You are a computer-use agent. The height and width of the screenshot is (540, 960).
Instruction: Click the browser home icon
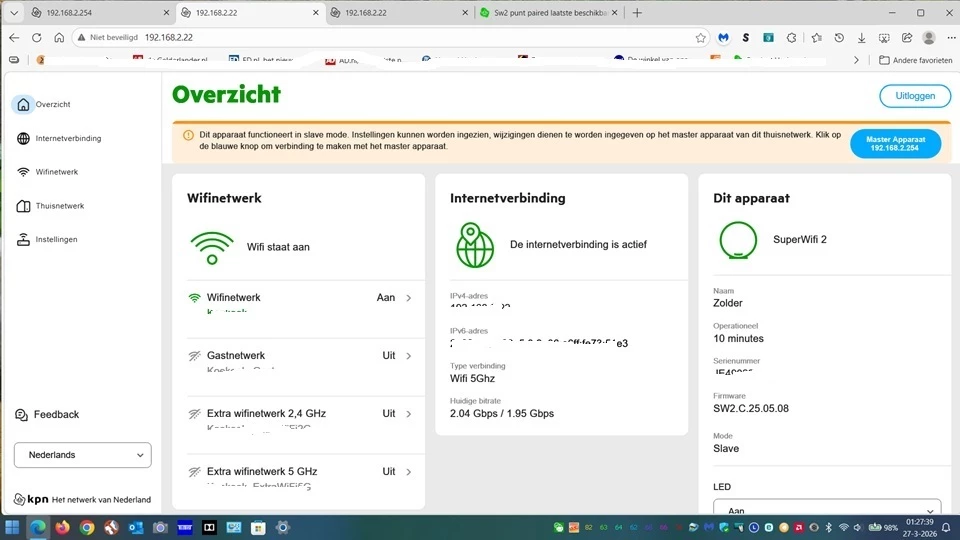(59, 37)
